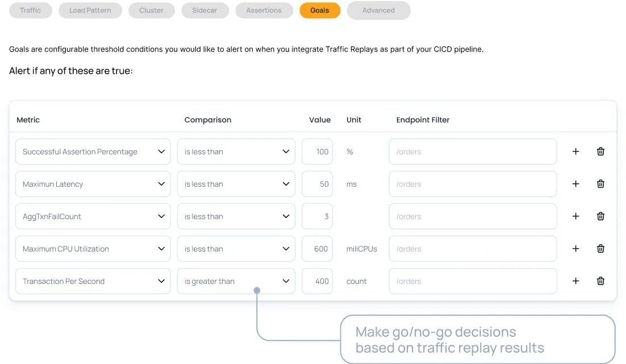Delete the Successful Assertion Percentage goal
The image size is (626, 364).
coord(600,152)
